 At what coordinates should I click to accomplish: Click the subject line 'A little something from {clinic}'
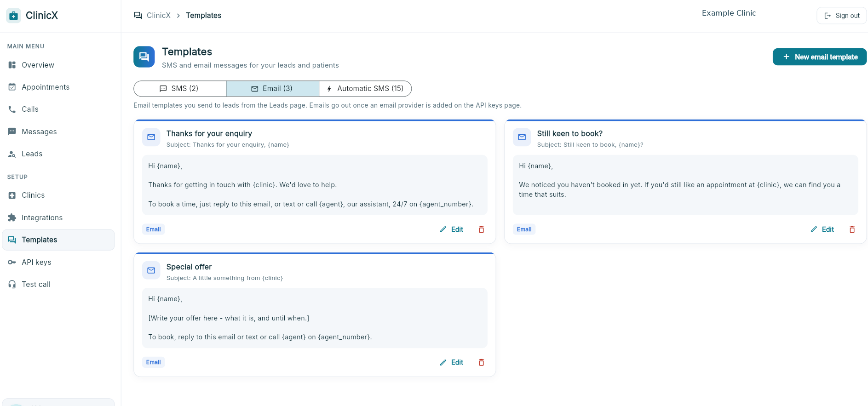(x=238, y=278)
